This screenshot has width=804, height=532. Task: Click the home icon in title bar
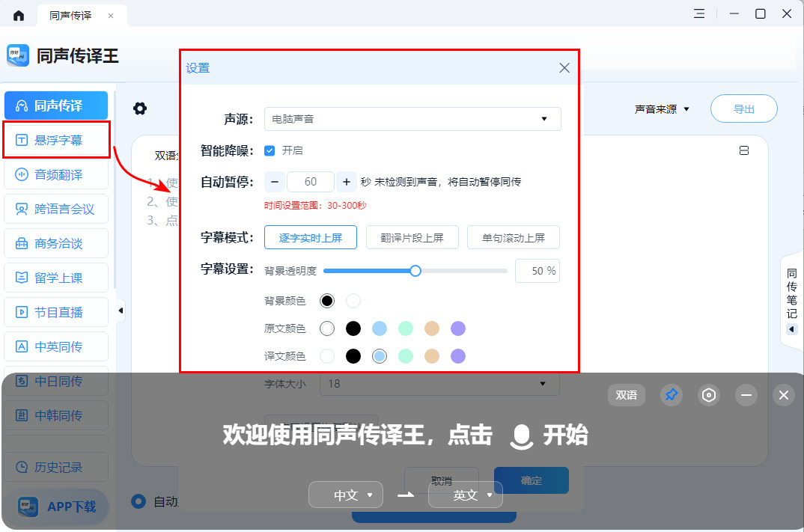[19, 16]
